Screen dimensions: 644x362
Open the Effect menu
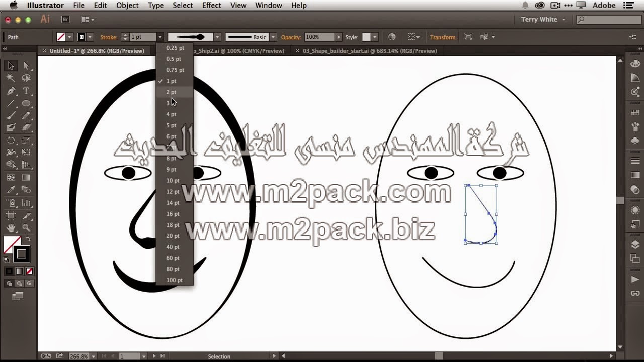click(211, 6)
